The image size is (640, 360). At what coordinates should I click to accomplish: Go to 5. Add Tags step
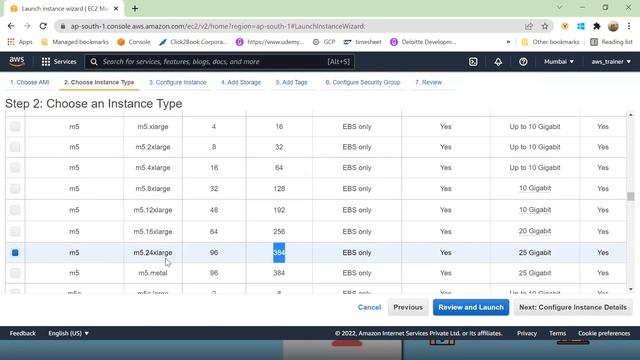291,82
